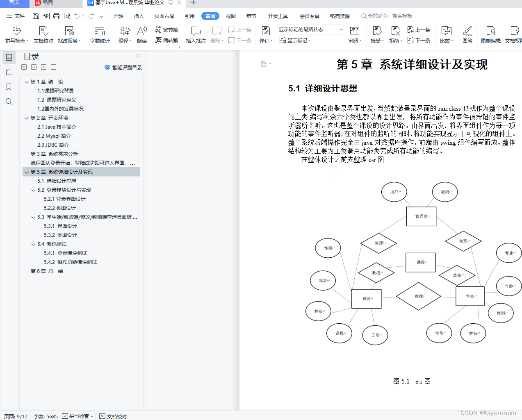The image size is (522, 420).
Task: Open the 翻译 translate tool
Action: coord(124,35)
